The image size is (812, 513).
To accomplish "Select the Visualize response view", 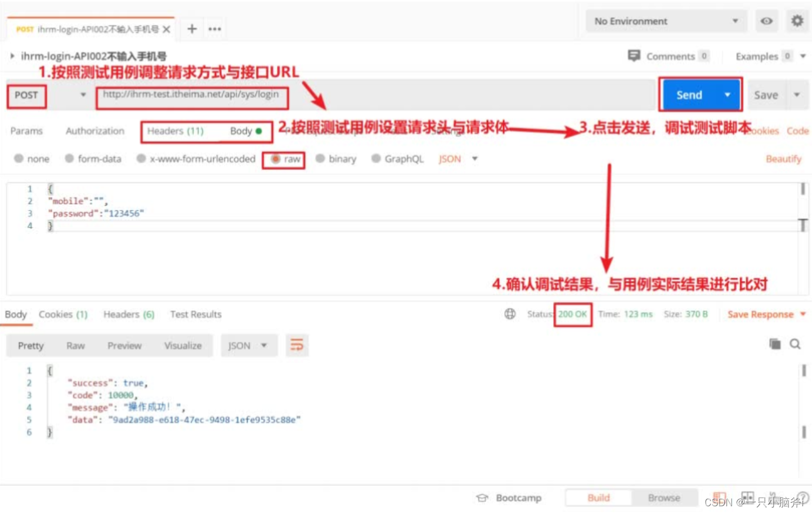I will pos(183,346).
